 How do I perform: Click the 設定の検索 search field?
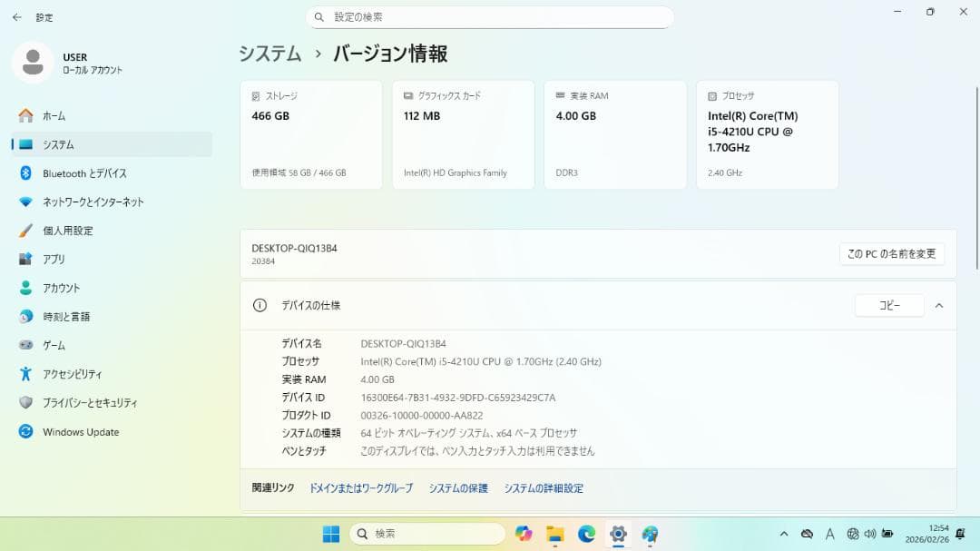pyautogui.click(x=489, y=17)
